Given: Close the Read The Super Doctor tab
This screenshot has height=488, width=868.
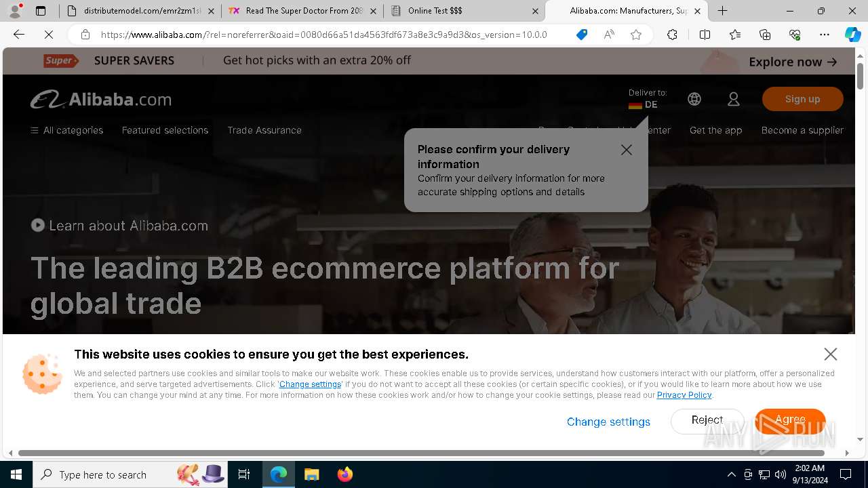Looking at the screenshot, I should tap(374, 11).
